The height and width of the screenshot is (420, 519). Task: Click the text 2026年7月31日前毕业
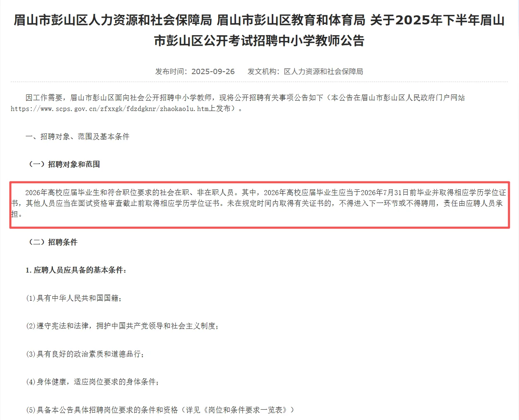tap(396, 193)
